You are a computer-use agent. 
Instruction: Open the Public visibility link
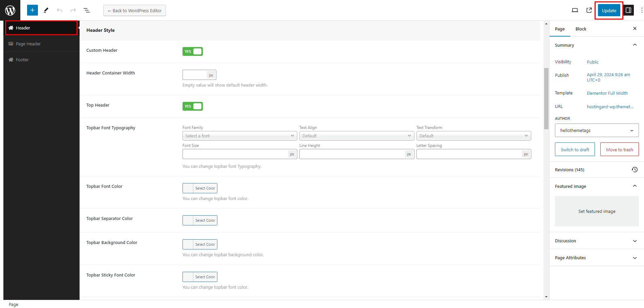click(x=593, y=62)
